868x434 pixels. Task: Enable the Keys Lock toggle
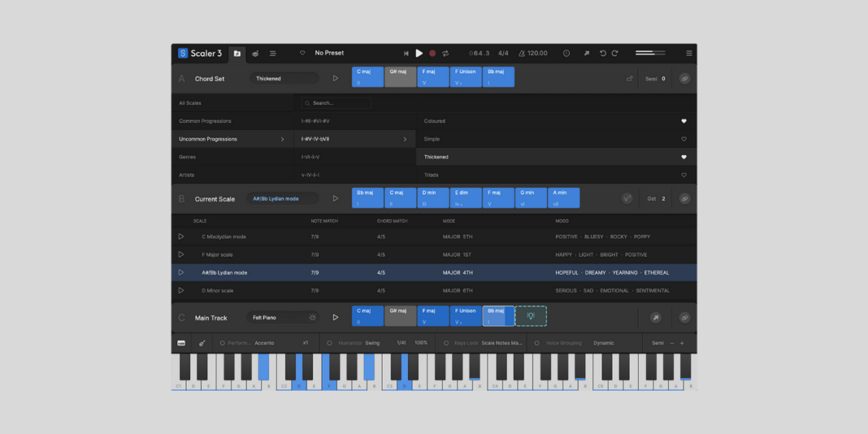446,342
